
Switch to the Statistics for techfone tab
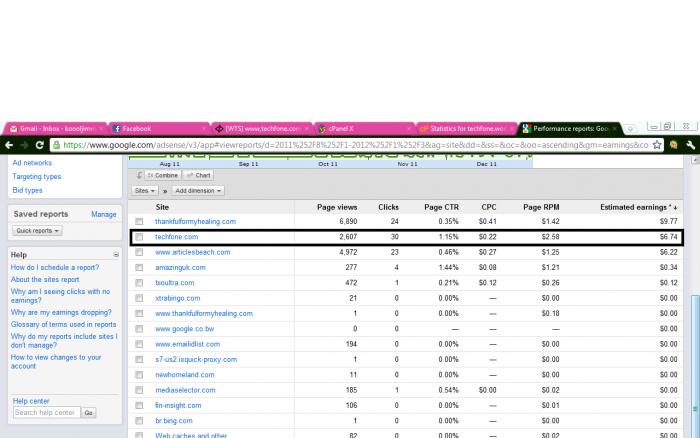[467, 129]
